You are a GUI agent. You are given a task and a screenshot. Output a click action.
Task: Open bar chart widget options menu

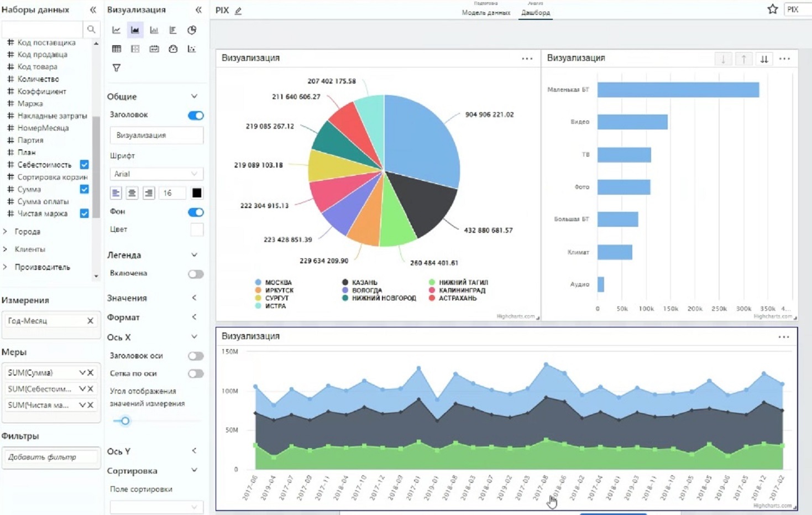click(784, 58)
